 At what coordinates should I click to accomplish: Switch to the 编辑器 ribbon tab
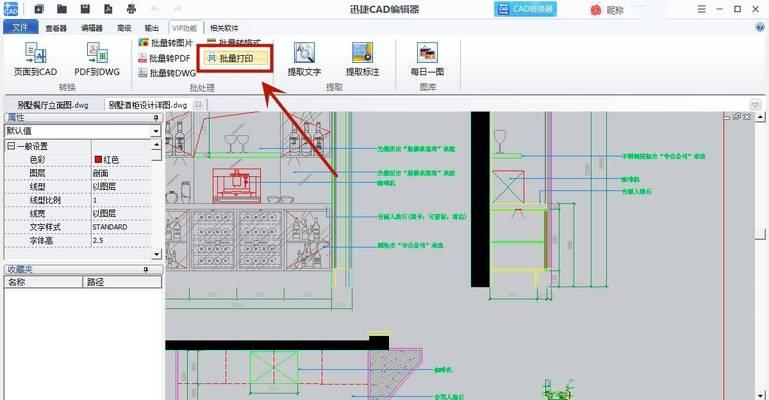tap(92, 28)
